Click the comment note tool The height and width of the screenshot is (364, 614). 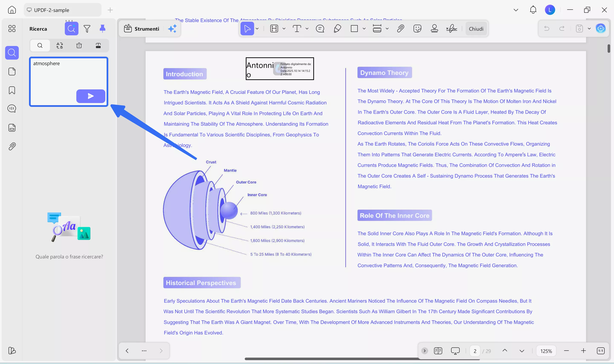(x=320, y=29)
